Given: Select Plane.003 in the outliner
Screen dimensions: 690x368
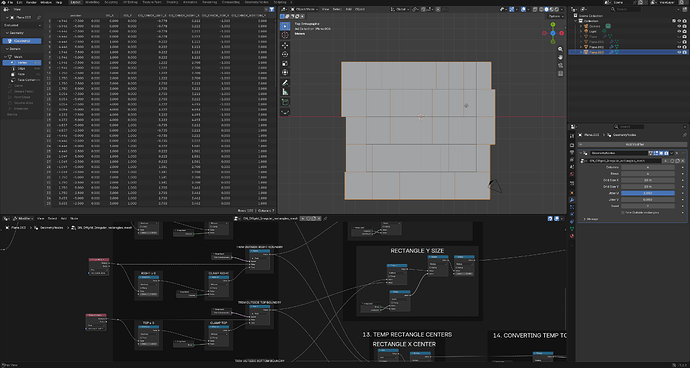Looking at the screenshot, I should 597,52.
